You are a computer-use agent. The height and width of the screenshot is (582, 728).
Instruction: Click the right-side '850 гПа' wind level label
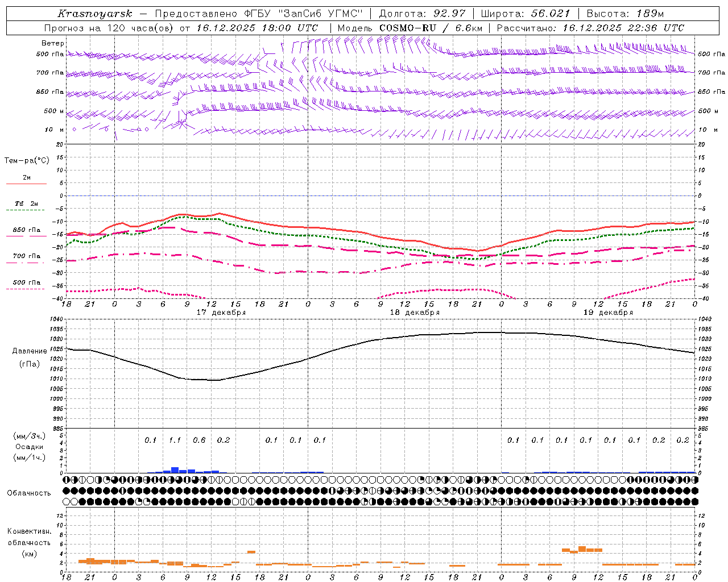[712, 92]
